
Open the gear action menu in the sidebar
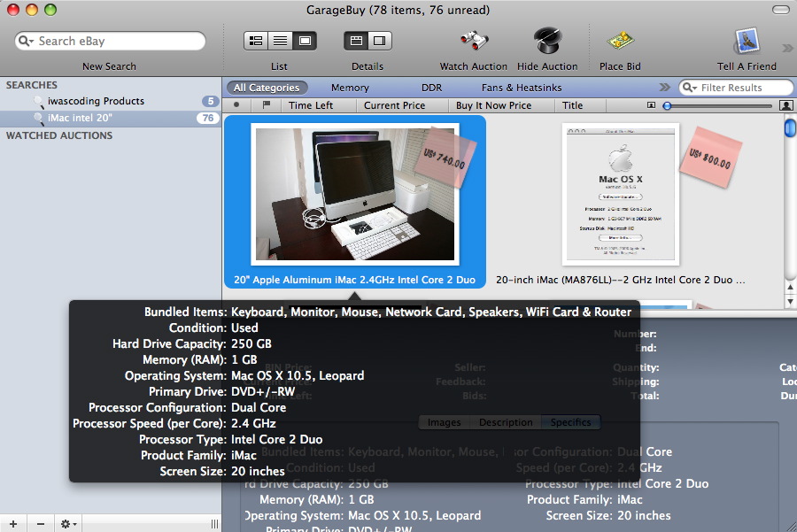68,524
